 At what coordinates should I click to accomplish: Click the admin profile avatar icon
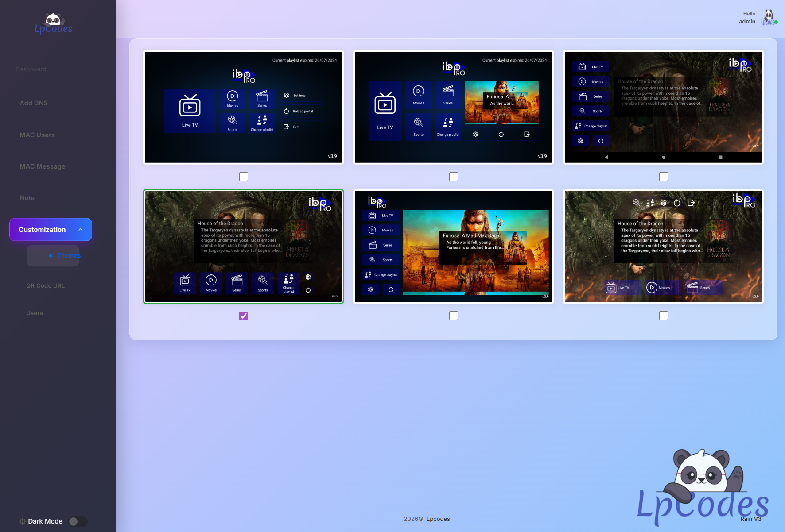pyautogui.click(x=769, y=18)
